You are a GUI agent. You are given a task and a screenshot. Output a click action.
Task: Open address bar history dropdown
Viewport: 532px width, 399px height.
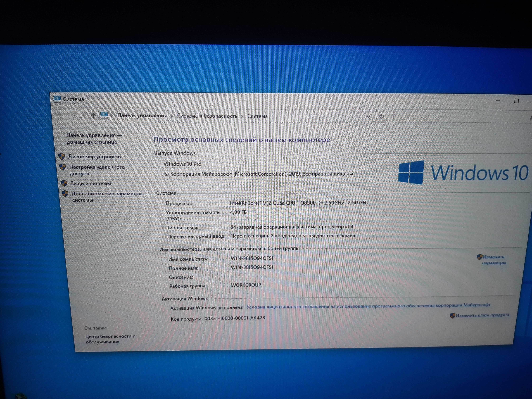pos(368,116)
